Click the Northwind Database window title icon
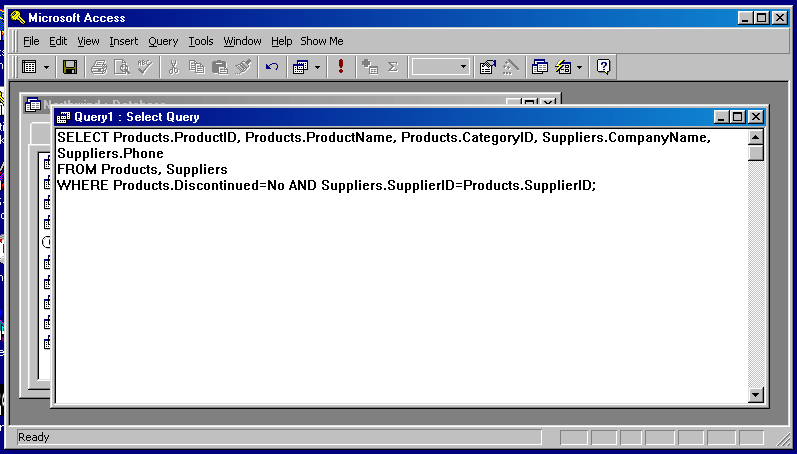 coord(33,104)
